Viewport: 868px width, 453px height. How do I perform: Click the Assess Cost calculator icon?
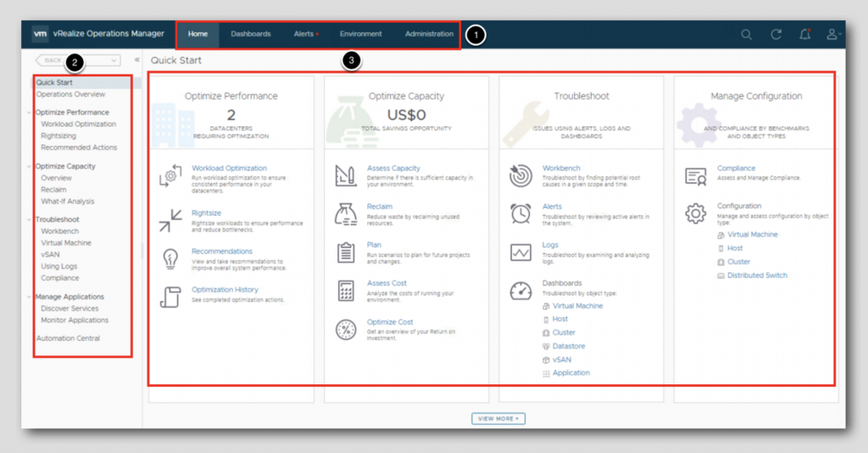click(x=346, y=291)
